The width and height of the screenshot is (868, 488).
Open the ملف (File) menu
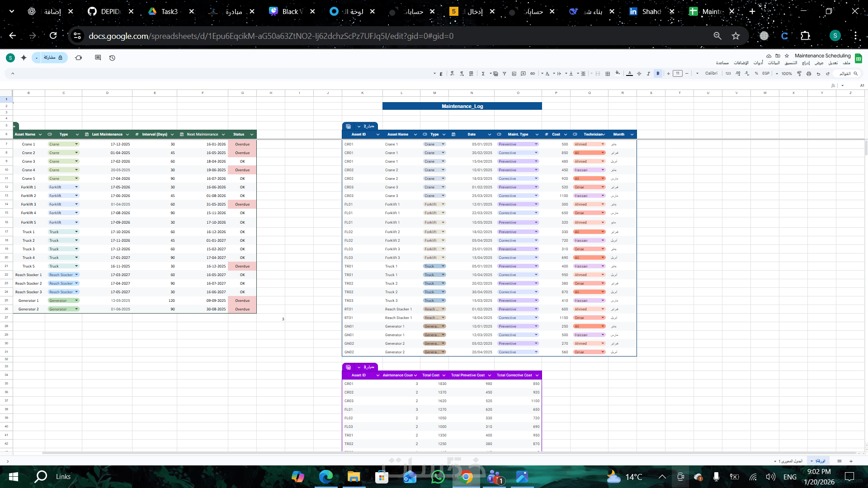click(x=847, y=63)
